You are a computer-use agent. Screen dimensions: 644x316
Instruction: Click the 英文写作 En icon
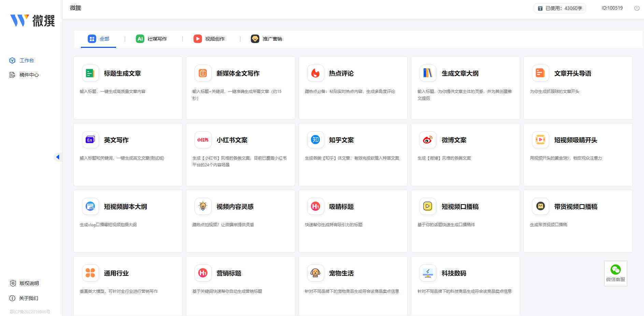[x=90, y=140]
